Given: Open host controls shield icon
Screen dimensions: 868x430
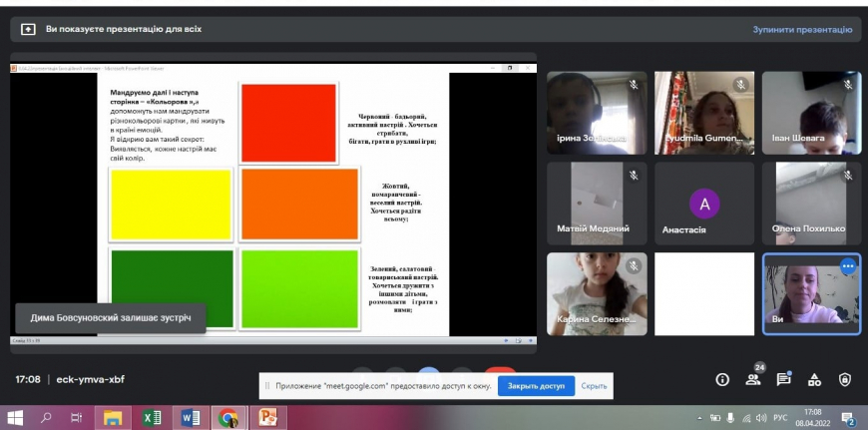Looking at the screenshot, I should [x=845, y=379].
